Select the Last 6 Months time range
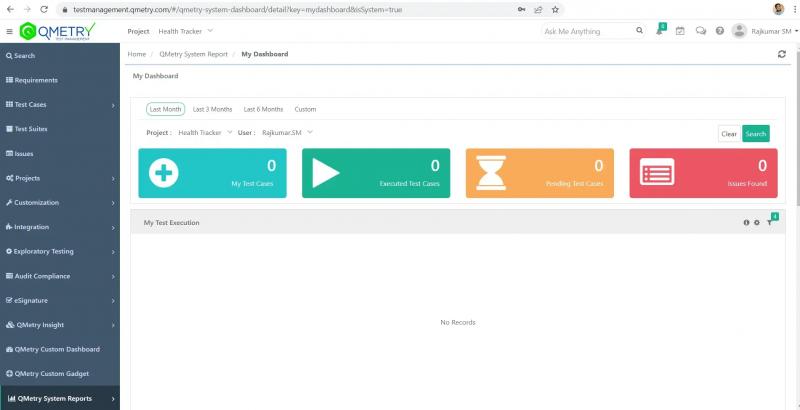The image size is (800, 410). (263, 109)
